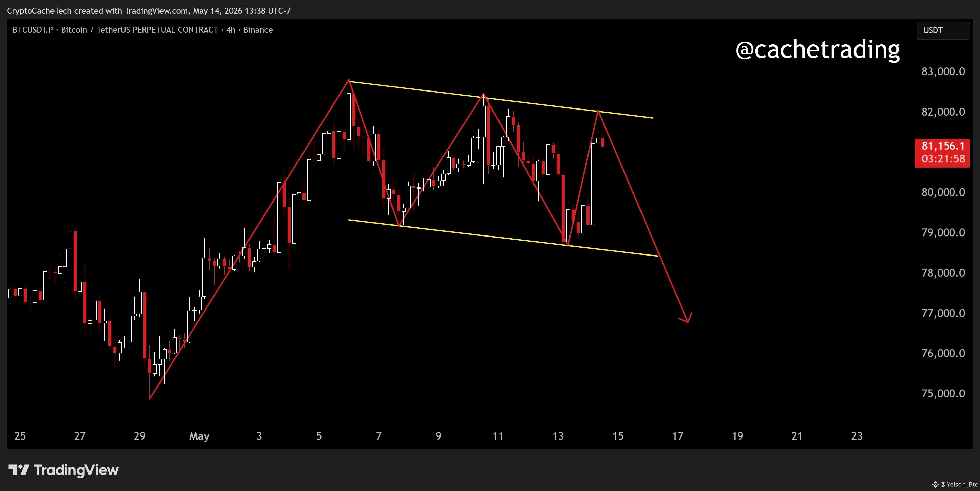980x491 pixels.
Task: Click the 19 date label on time axis
Action: coord(737,436)
